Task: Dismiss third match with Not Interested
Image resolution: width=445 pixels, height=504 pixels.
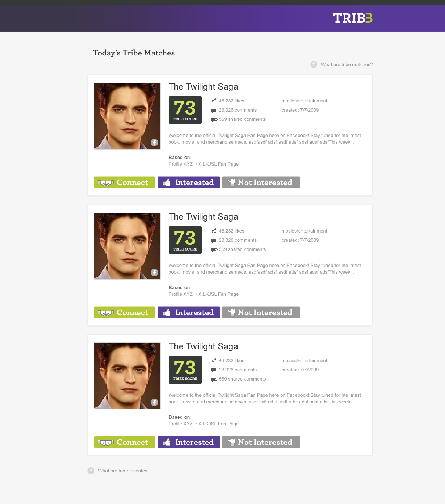Action: click(261, 442)
